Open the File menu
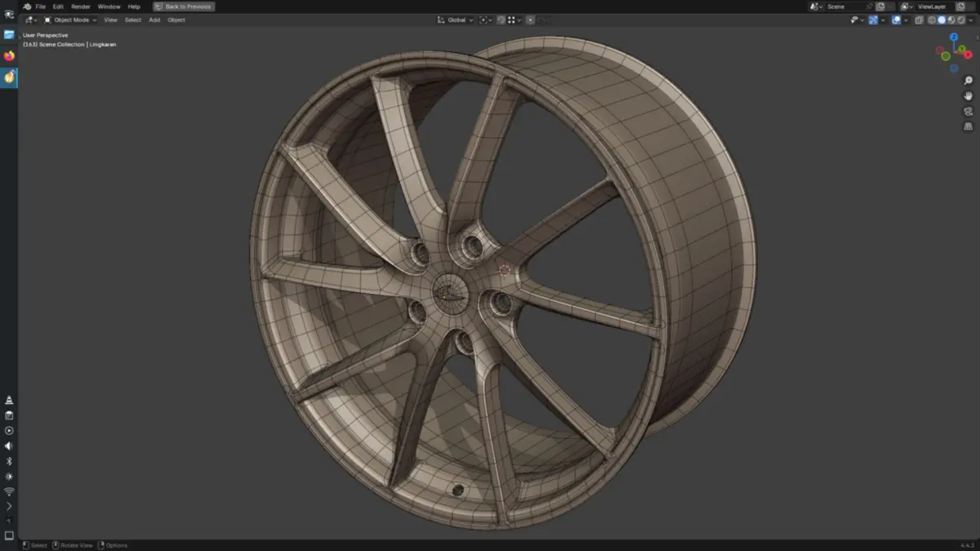 pyautogui.click(x=41, y=7)
